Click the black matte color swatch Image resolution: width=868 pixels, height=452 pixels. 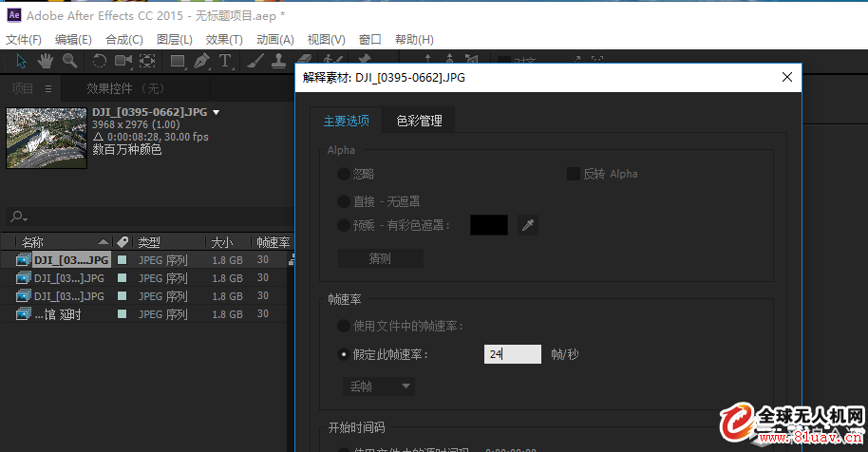[489, 225]
